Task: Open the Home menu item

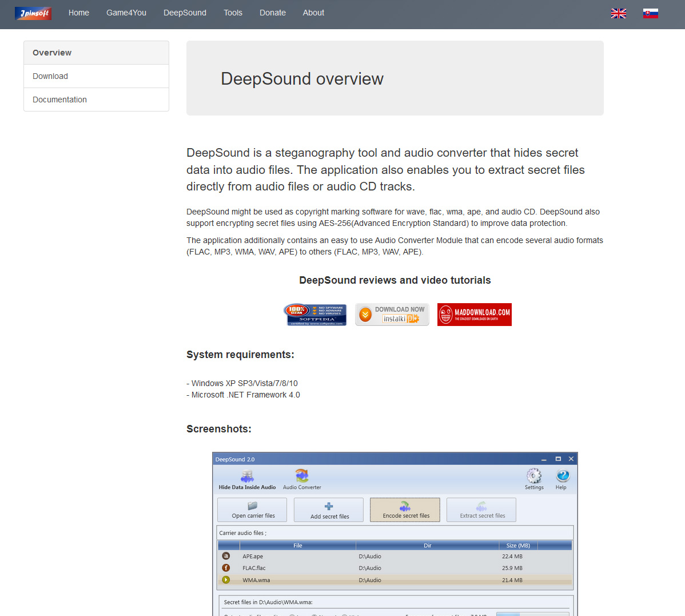Action: (79, 13)
